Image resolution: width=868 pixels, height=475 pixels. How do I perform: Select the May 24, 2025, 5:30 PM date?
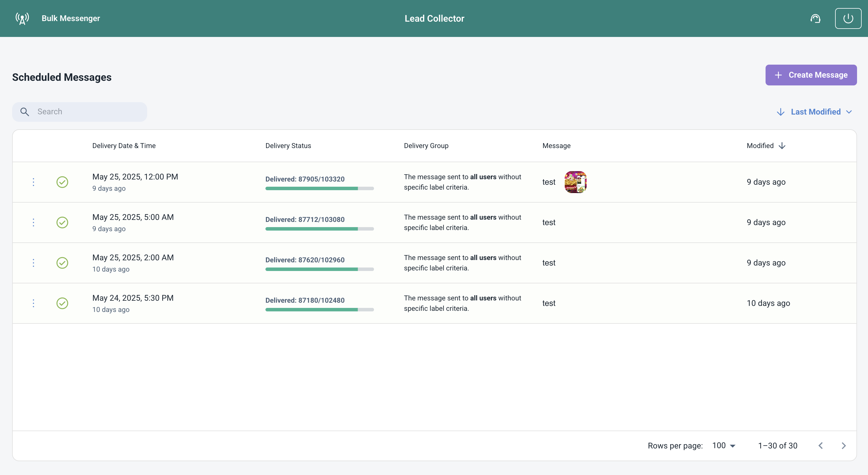[x=133, y=298]
